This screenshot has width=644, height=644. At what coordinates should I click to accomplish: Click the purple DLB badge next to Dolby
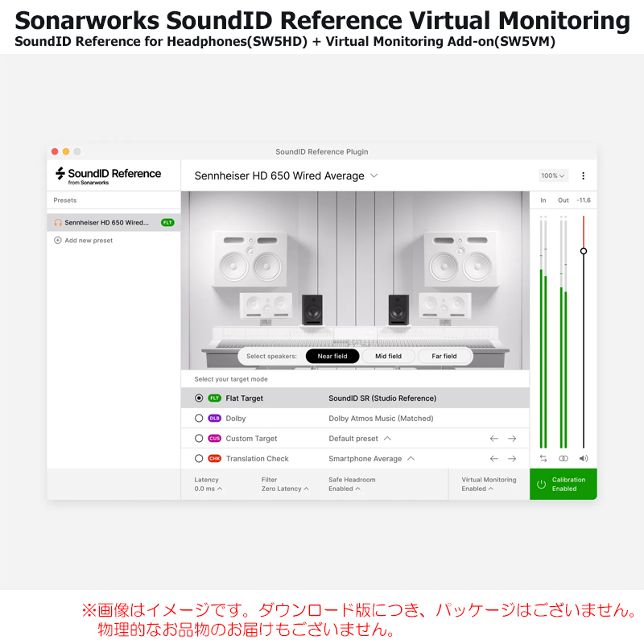215,418
